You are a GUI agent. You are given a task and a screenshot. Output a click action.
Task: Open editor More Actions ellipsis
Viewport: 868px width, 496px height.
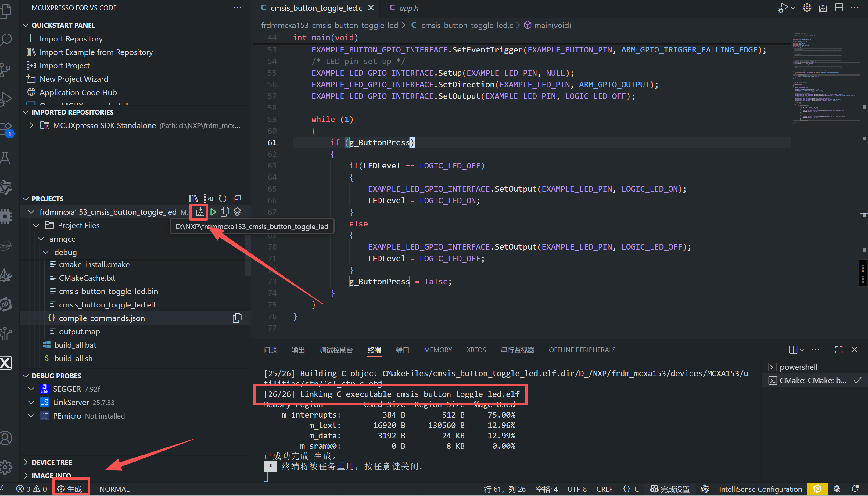pyautogui.click(x=855, y=8)
